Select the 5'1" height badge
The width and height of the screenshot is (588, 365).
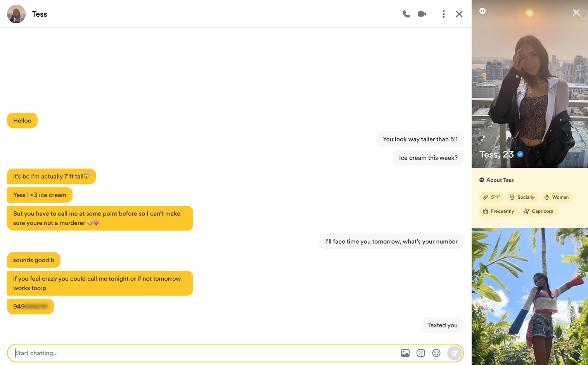coord(491,197)
